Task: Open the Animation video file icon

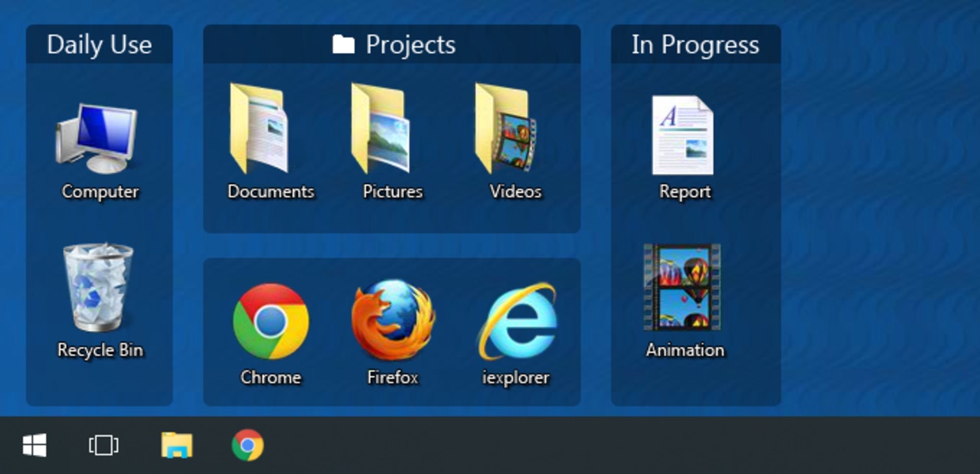Action: coord(683,287)
